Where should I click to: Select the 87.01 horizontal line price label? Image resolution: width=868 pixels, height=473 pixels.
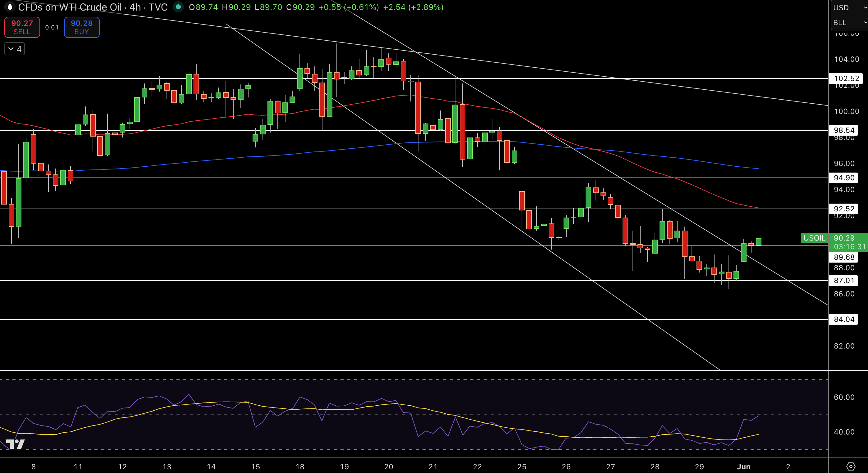click(844, 281)
